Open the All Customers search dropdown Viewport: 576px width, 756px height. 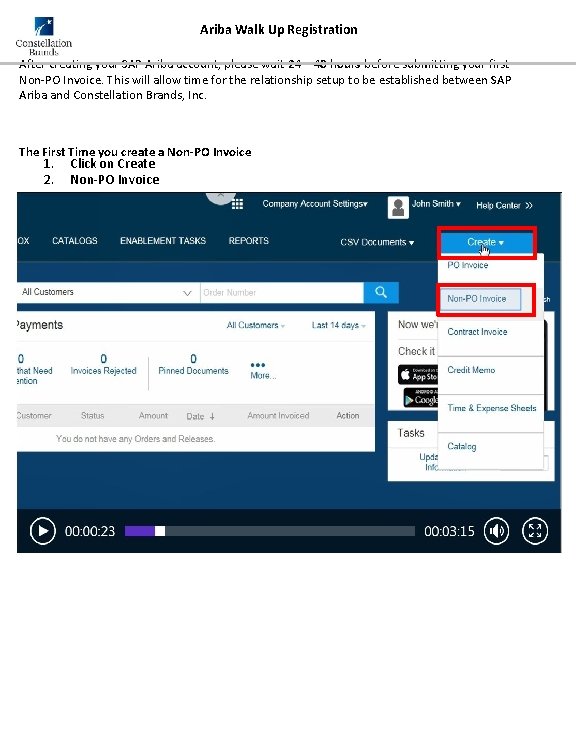coord(108,292)
